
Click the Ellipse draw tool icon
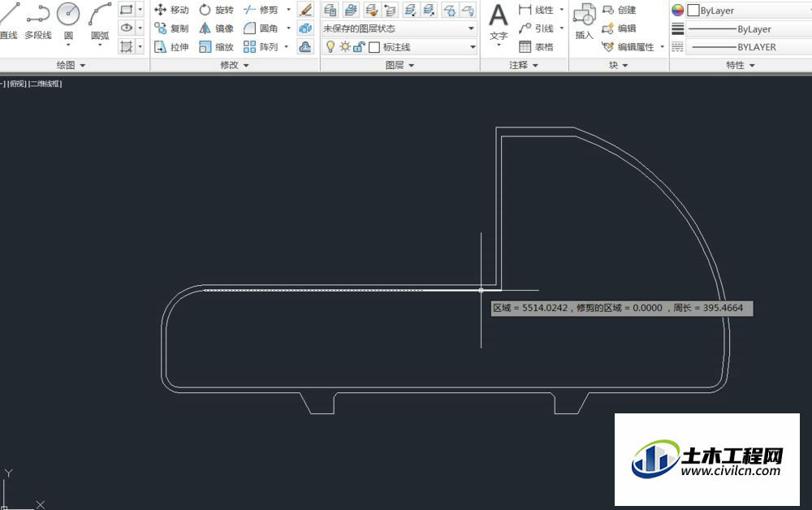tap(126, 28)
